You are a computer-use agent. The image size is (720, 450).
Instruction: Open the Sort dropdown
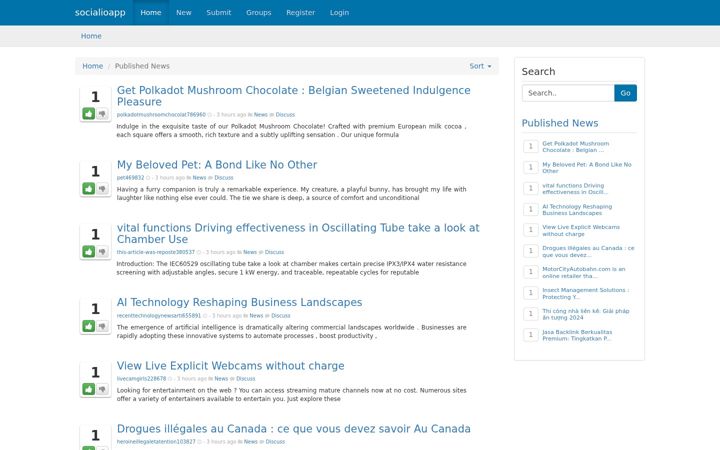(480, 66)
